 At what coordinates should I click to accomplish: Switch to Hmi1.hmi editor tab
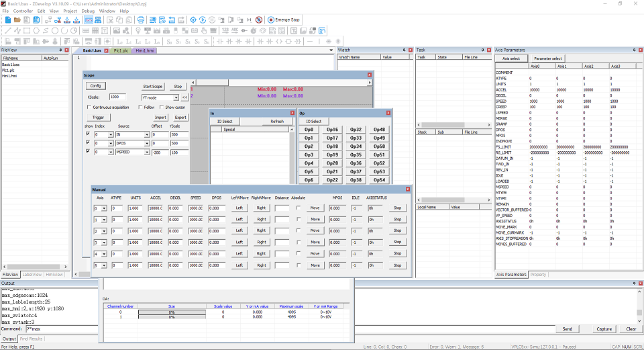[145, 50]
